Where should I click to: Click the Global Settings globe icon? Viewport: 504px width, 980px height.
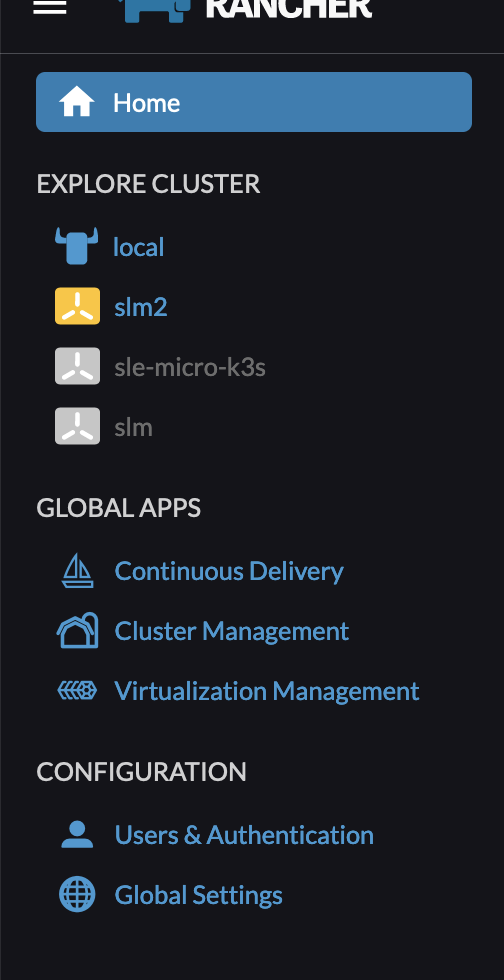click(78, 894)
